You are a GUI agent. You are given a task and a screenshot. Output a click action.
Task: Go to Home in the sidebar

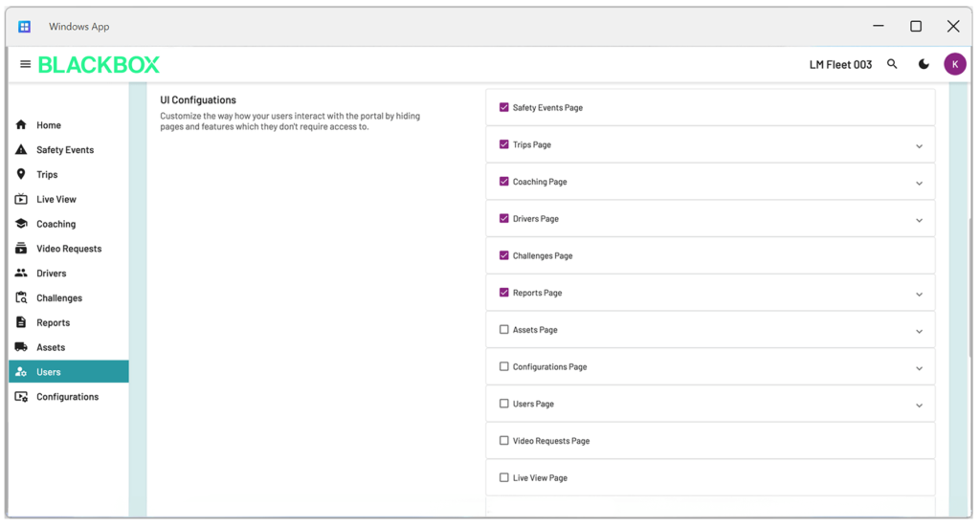click(69, 125)
